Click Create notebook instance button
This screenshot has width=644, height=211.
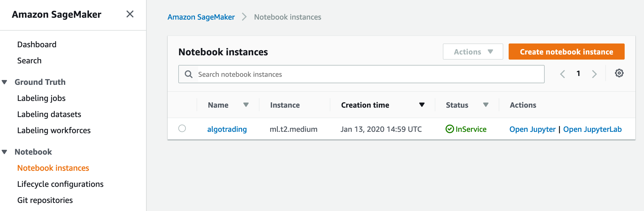click(566, 52)
